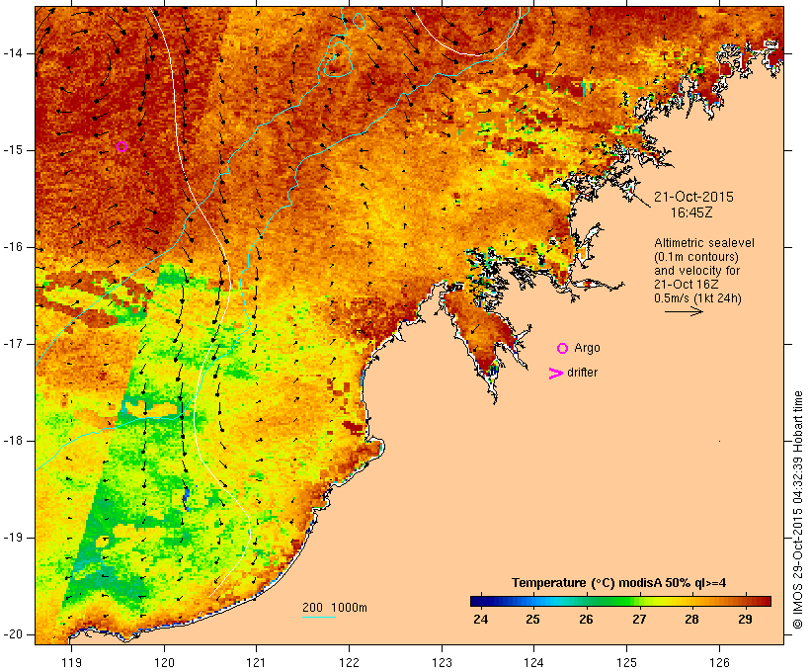Click the longitude label 119
Image resolution: width=810 pixels, height=672 pixels.
[x=71, y=662]
